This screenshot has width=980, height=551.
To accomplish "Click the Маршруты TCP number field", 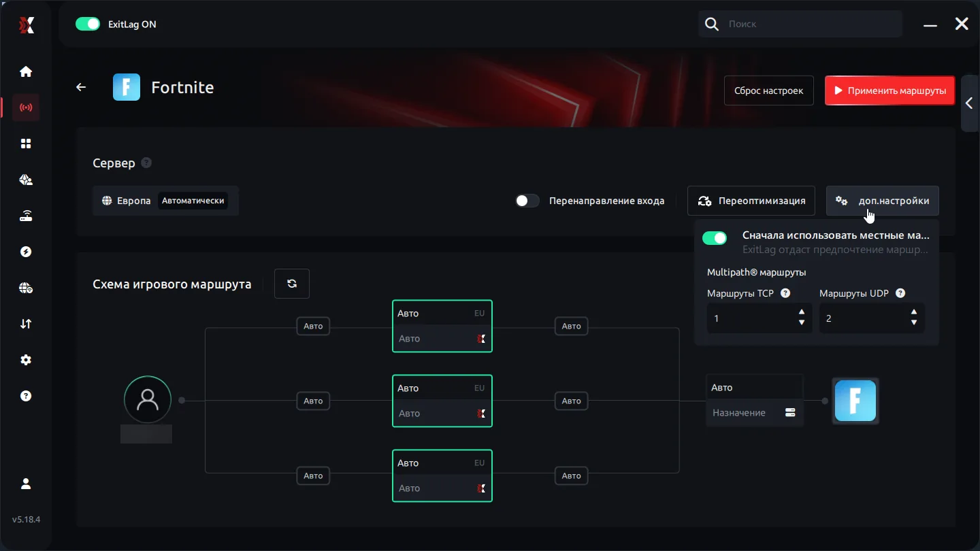I will (759, 318).
